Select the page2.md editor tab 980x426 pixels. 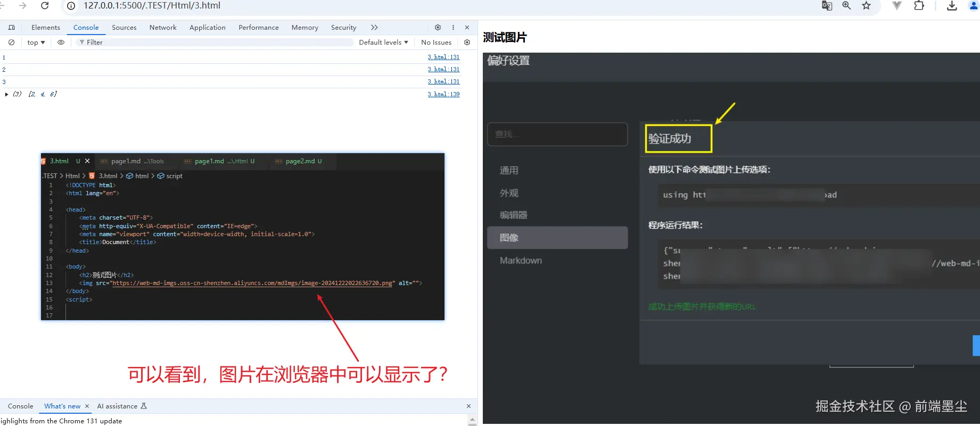pyautogui.click(x=303, y=161)
